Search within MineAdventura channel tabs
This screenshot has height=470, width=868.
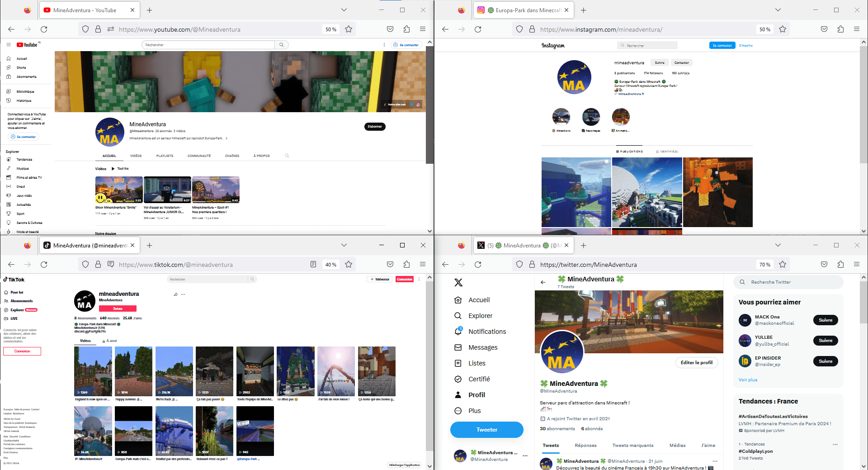[287, 156]
